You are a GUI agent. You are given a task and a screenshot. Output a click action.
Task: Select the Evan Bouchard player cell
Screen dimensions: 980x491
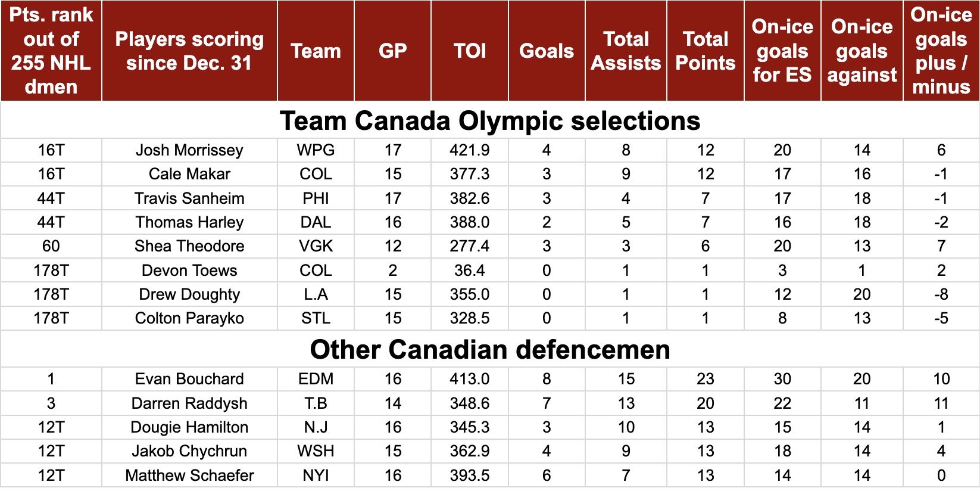coord(189,379)
